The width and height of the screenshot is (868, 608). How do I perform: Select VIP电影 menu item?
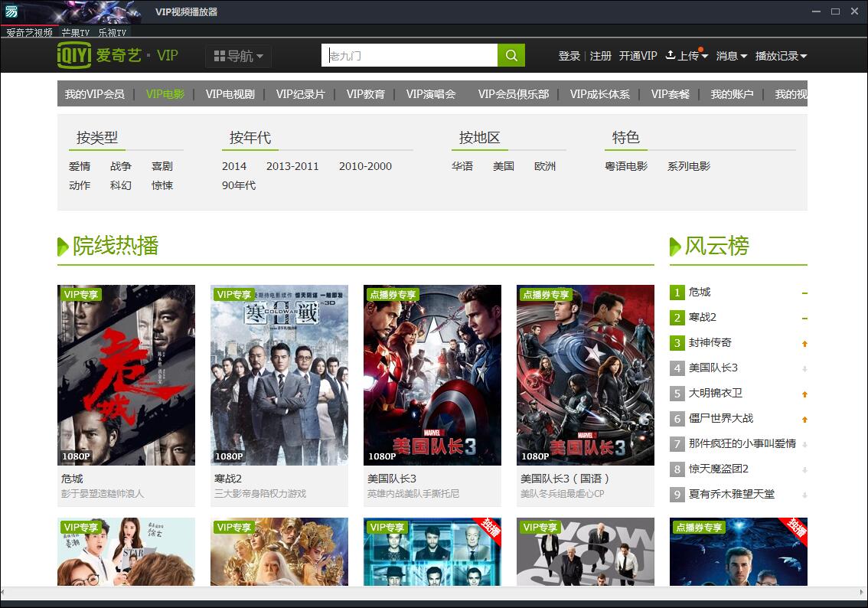(x=165, y=94)
